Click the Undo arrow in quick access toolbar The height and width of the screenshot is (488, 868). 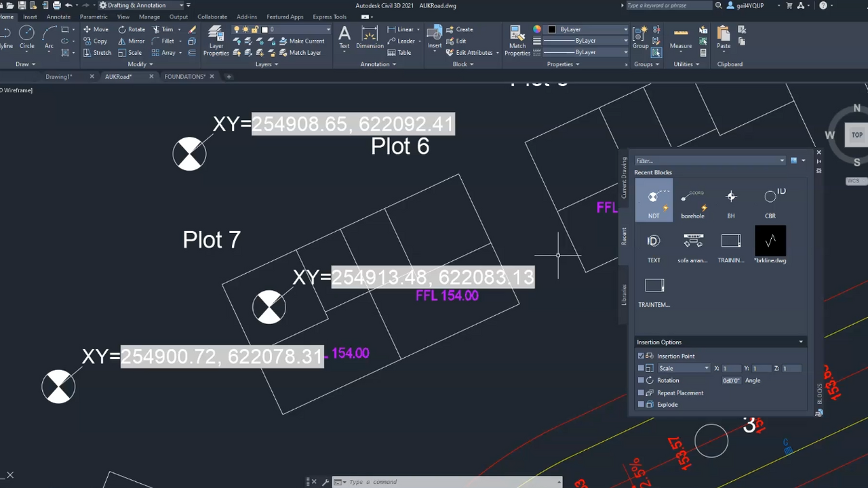[68, 5]
